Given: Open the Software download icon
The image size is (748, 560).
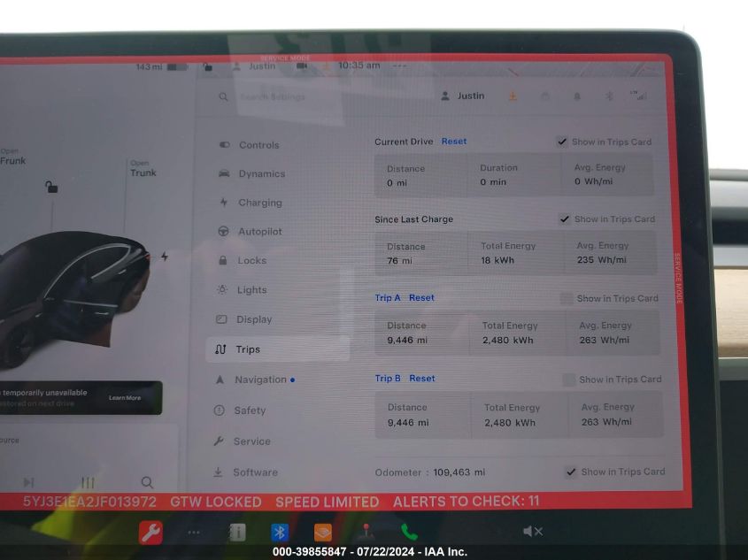Looking at the screenshot, I should (x=224, y=472).
